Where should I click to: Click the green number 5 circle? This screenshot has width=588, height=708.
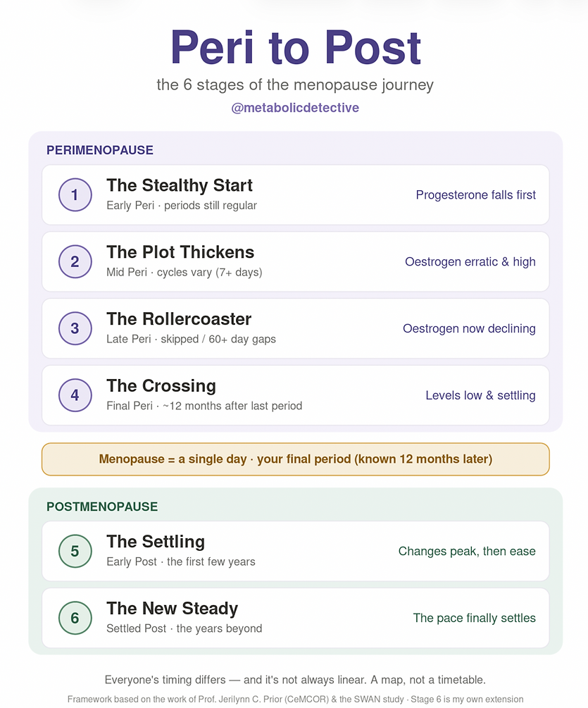(75, 551)
